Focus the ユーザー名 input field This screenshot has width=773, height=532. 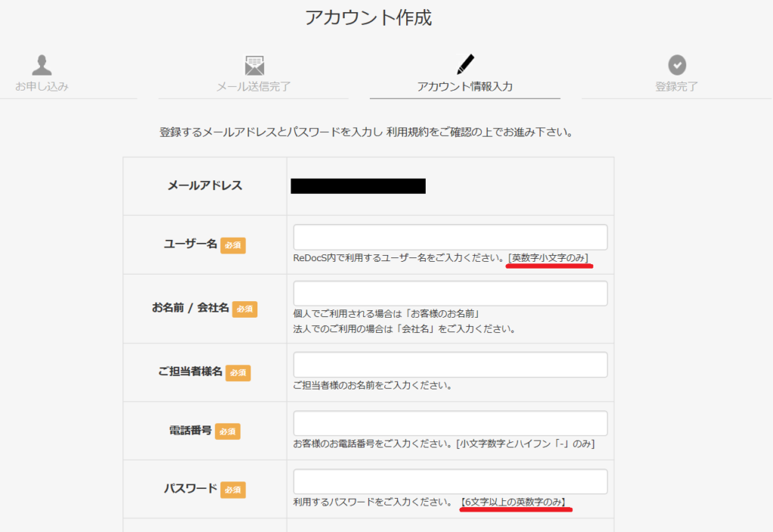(450, 238)
